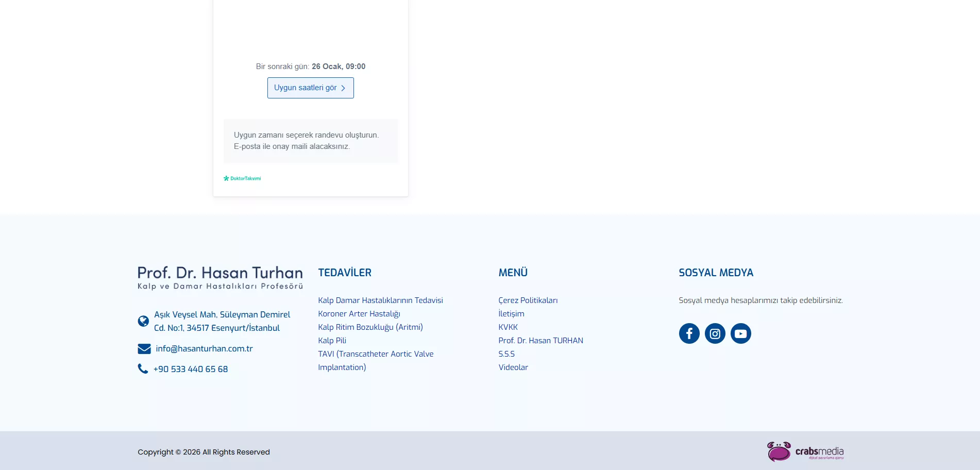Click the DoktorTakvimi logo

[242, 178]
